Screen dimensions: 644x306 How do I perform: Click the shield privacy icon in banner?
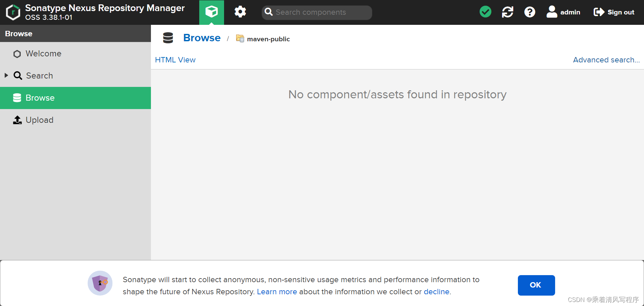point(100,283)
